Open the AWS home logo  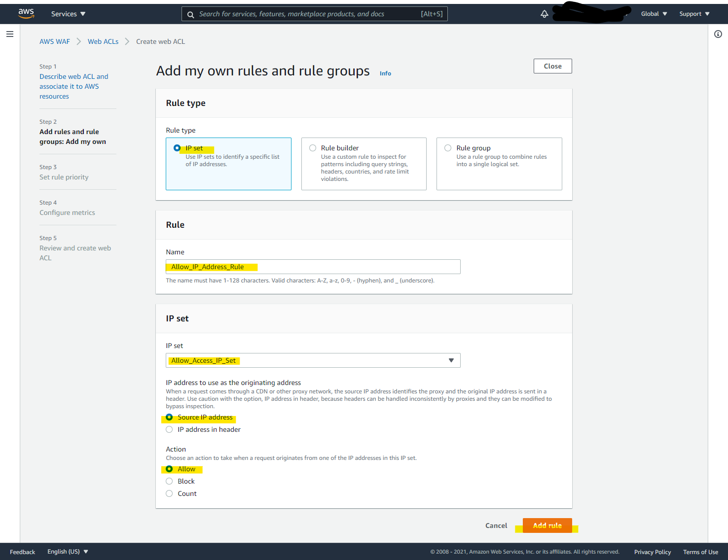(26, 14)
